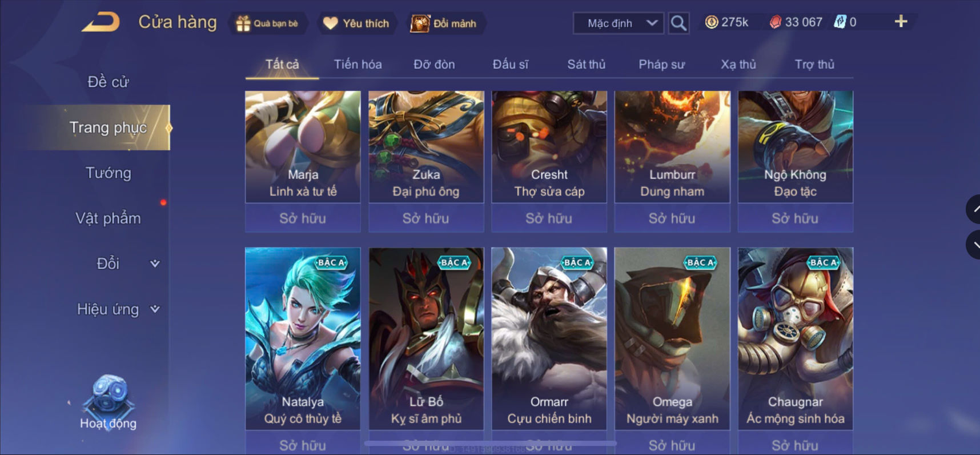Open Natalya Quý cô thủy tề skin
The image size is (980, 455).
[x=303, y=338]
